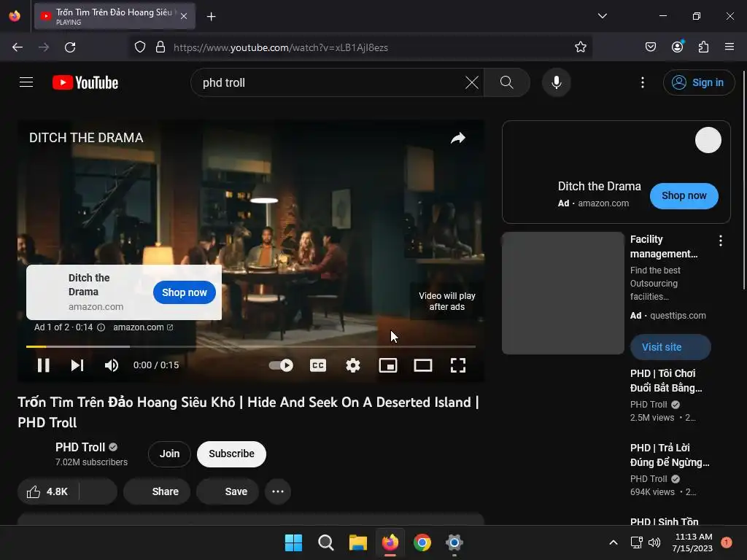Open YouTube settings three-dot menu
Image resolution: width=747 pixels, height=560 pixels.
click(642, 82)
